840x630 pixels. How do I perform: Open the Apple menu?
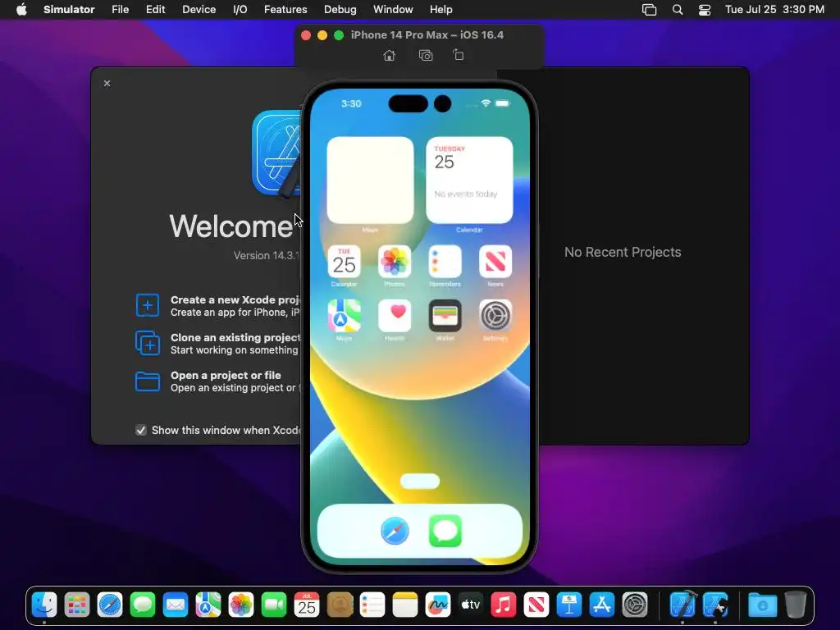21,9
